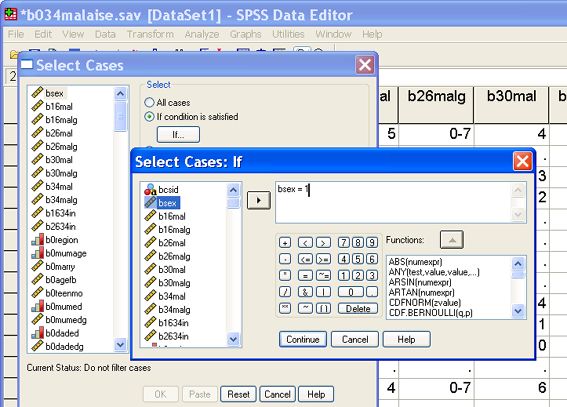The width and height of the screenshot is (567, 407).
Task: Click Cancel in the Select Cases: If dialog
Action: pyautogui.click(x=355, y=339)
